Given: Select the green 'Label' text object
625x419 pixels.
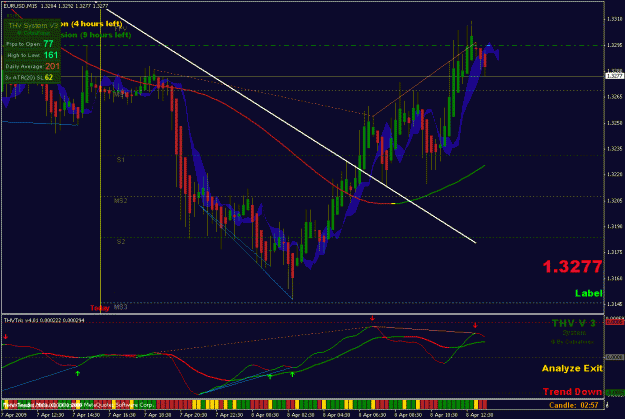Looking at the screenshot, I should [x=588, y=293].
